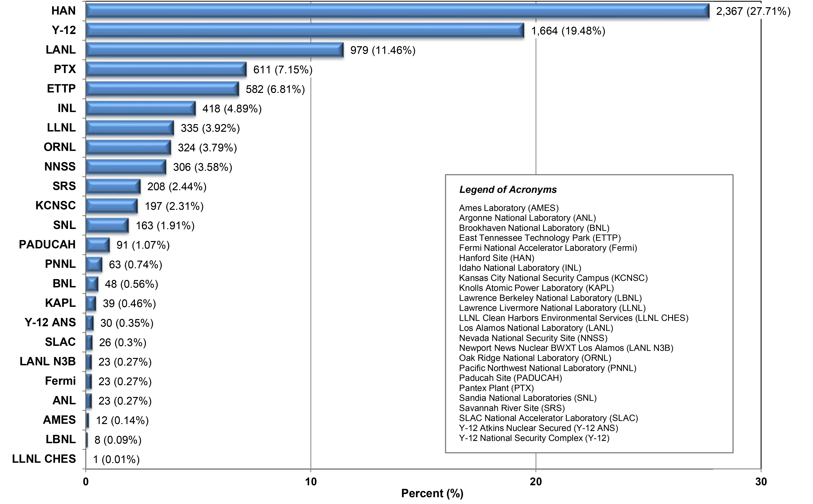This screenshot has width=813, height=504.
Task: Click 'Nevada National Security Site (NNSS)' entry
Action: click(533, 338)
